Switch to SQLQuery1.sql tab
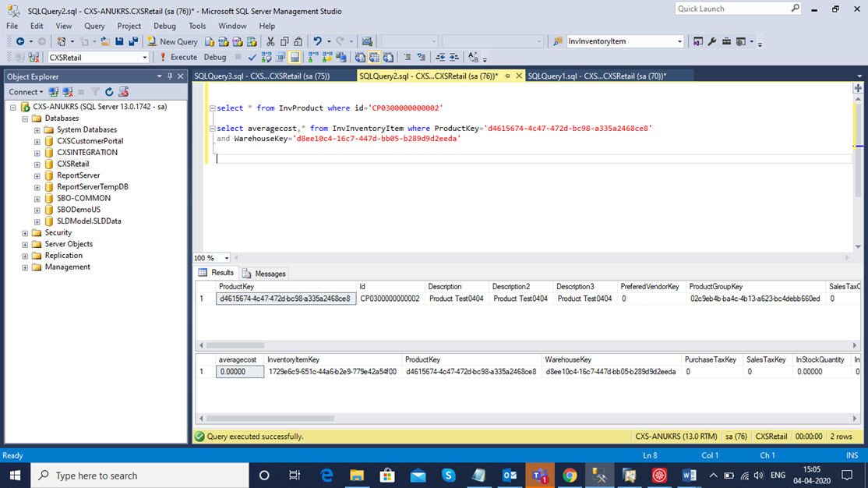The width and height of the screenshot is (868, 488). click(x=597, y=76)
